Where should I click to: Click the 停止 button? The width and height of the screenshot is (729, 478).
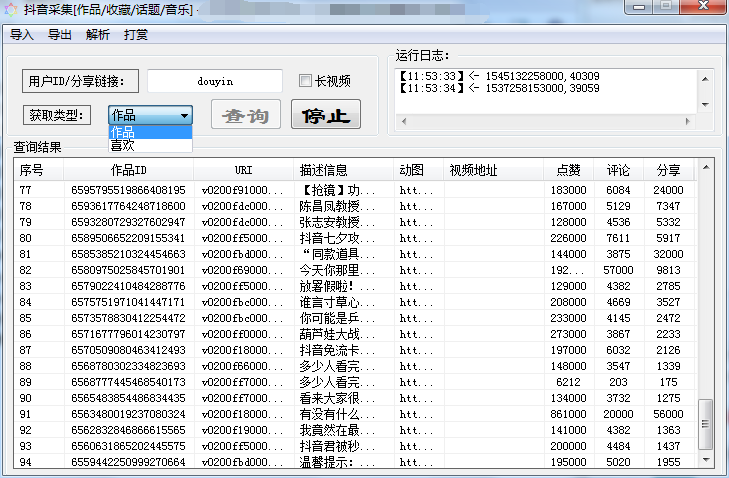[326, 114]
